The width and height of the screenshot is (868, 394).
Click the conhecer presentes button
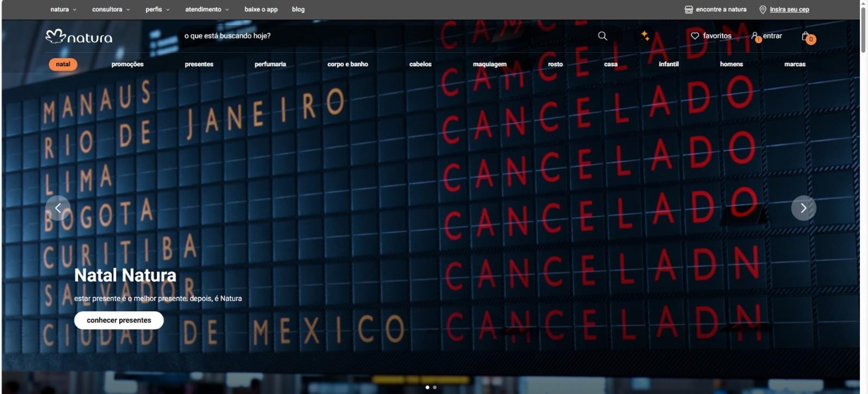tap(119, 320)
